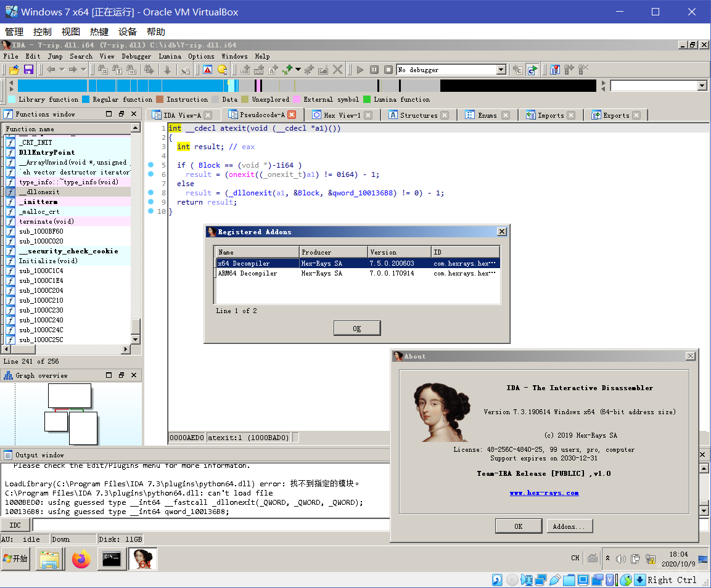Switch to the Imports tab
The height and width of the screenshot is (588, 711).
click(551, 116)
